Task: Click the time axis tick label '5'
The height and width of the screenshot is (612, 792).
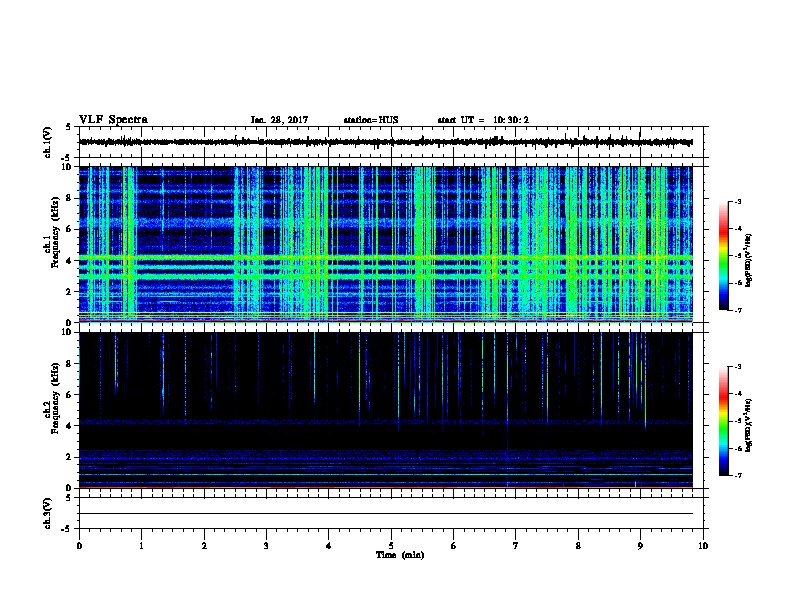Action: (x=391, y=546)
